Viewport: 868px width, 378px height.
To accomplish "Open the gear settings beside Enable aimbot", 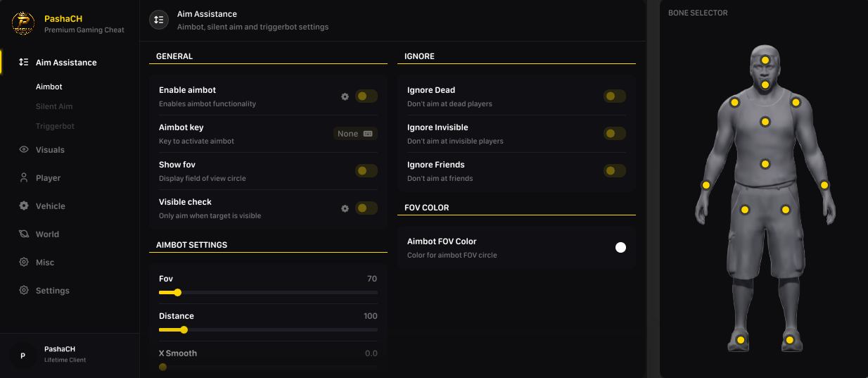I will (345, 96).
